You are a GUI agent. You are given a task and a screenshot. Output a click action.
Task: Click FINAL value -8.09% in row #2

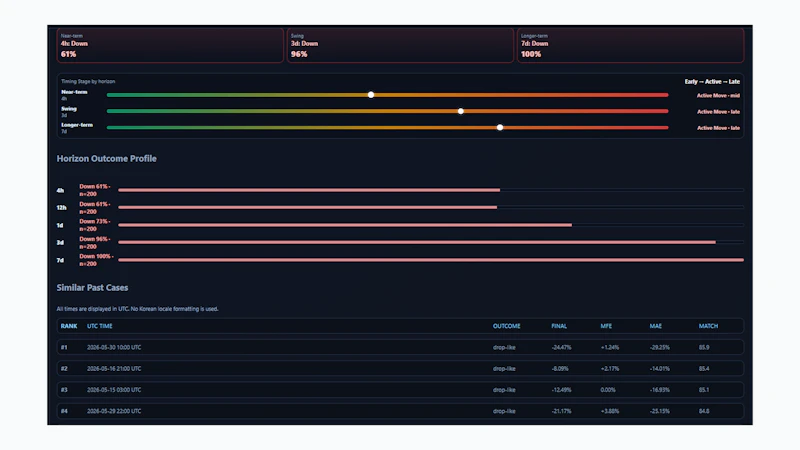560,368
